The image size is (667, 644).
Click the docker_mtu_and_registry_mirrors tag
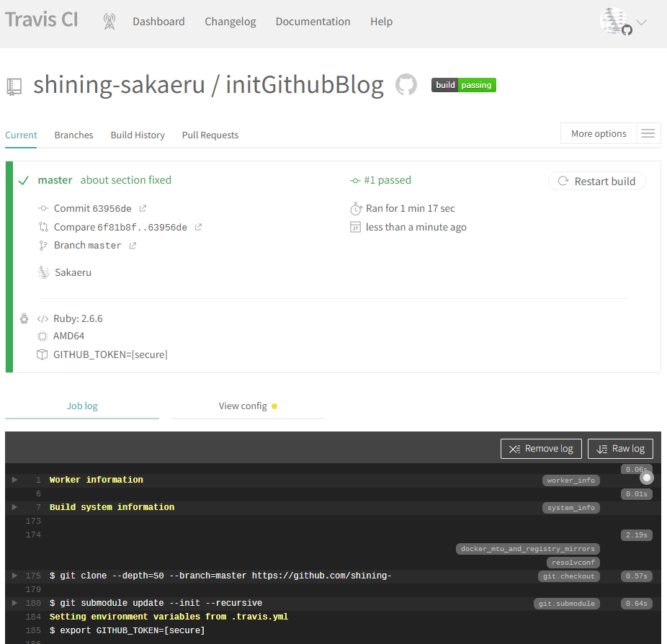click(x=528, y=549)
